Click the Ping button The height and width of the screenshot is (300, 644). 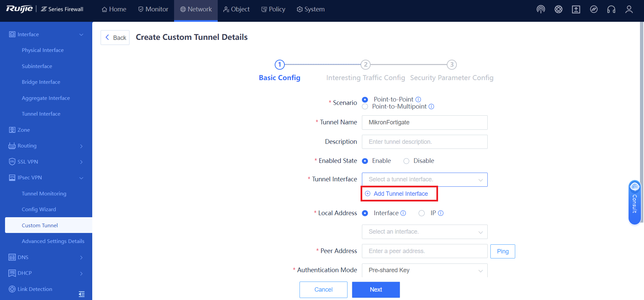(x=502, y=251)
